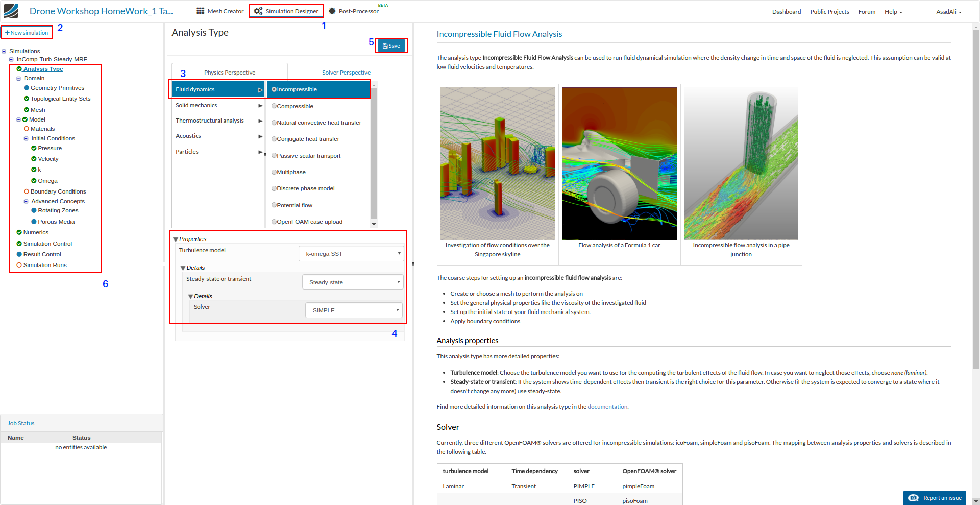
Task: Switch to Solver Perspective tab
Action: 346,73
